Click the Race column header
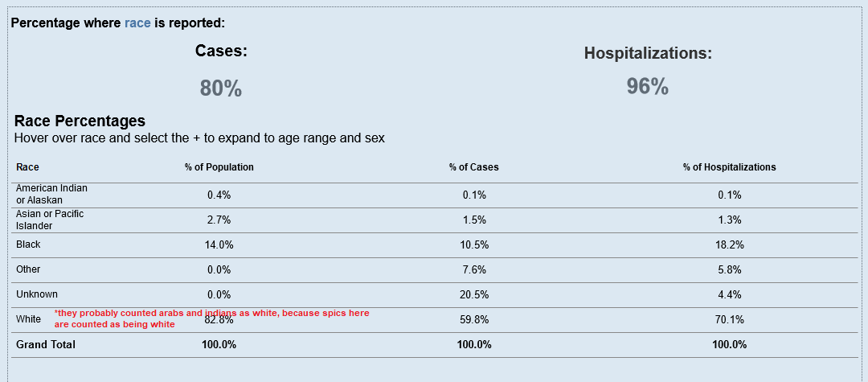Viewport: 868px width, 382px height. tap(27, 167)
